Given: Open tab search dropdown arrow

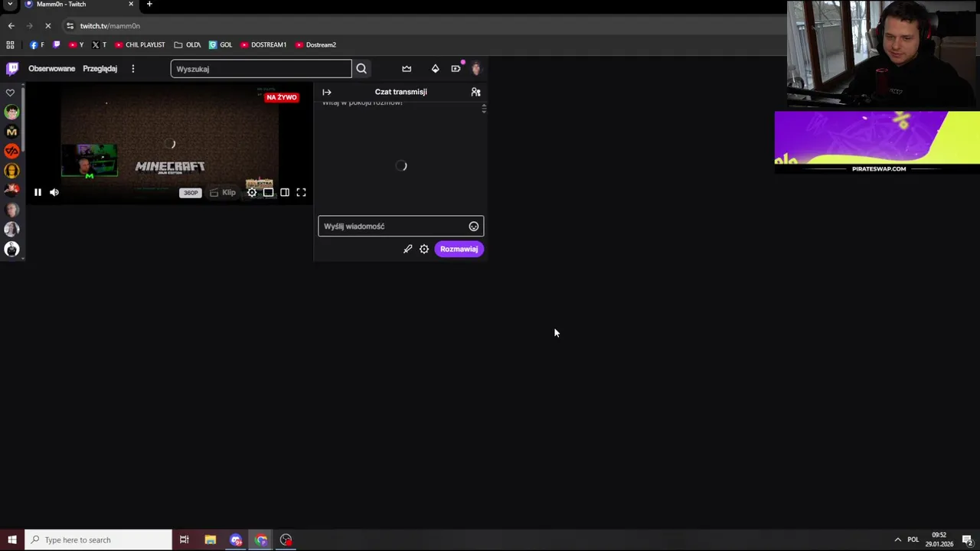Looking at the screenshot, I should pyautogui.click(x=10, y=4).
